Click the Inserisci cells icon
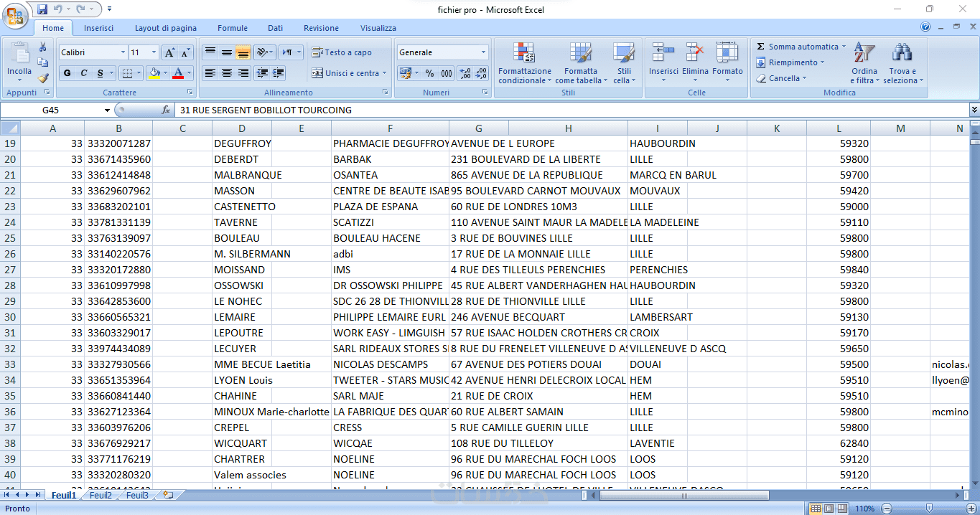The width and height of the screenshot is (980, 515). pos(663,53)
